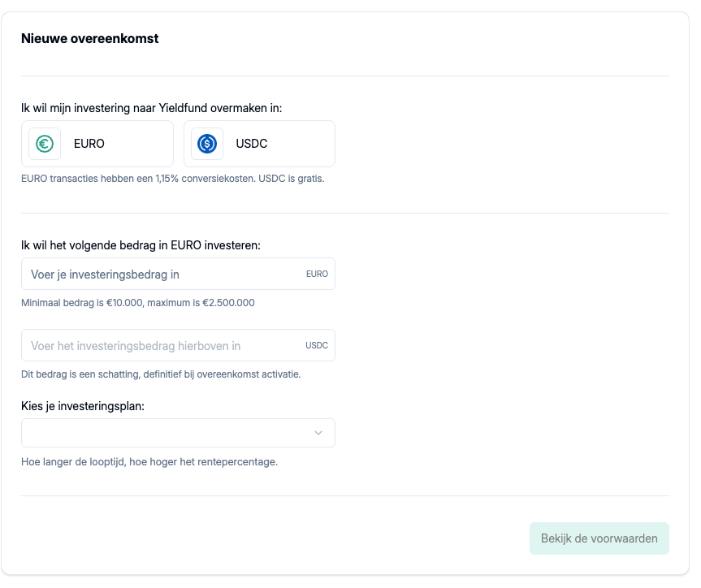701x588 pixels.
Task: Click 'Ik wil mijn investering naar Yieldfund' label
Action: (152, 108)
